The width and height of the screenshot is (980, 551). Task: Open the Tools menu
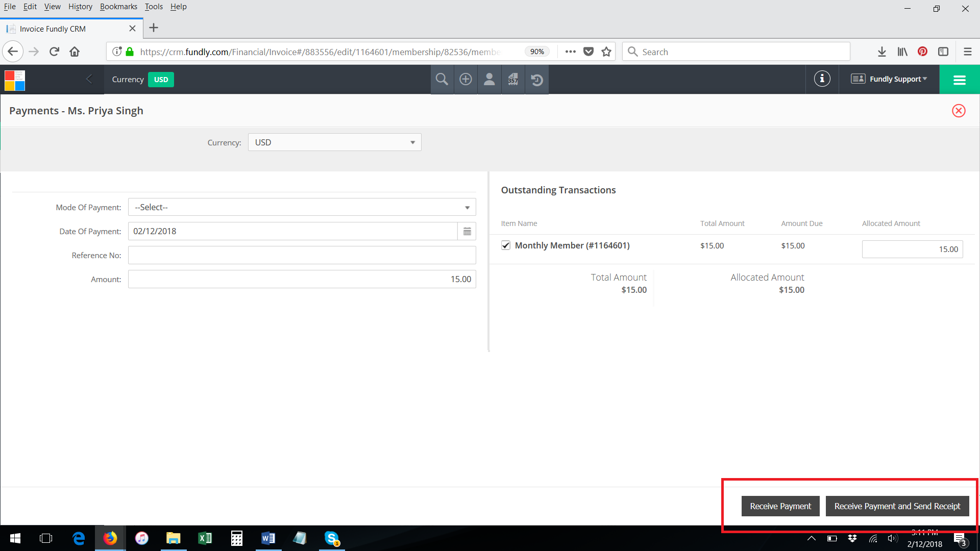154,7
